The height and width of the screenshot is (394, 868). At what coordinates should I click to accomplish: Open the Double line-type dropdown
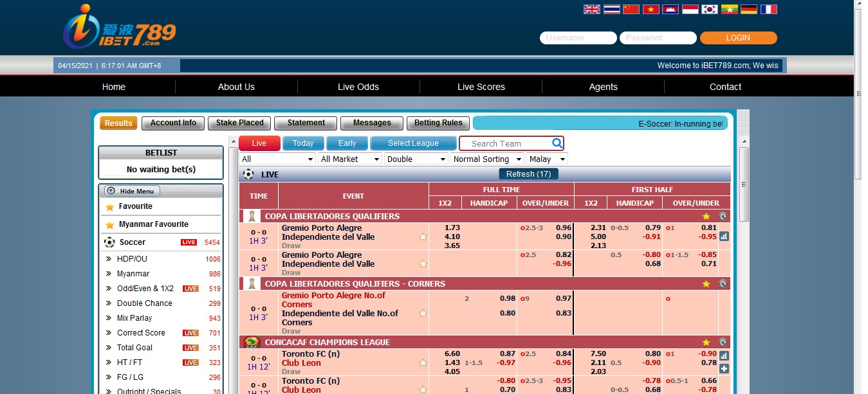tap(416, 159)
